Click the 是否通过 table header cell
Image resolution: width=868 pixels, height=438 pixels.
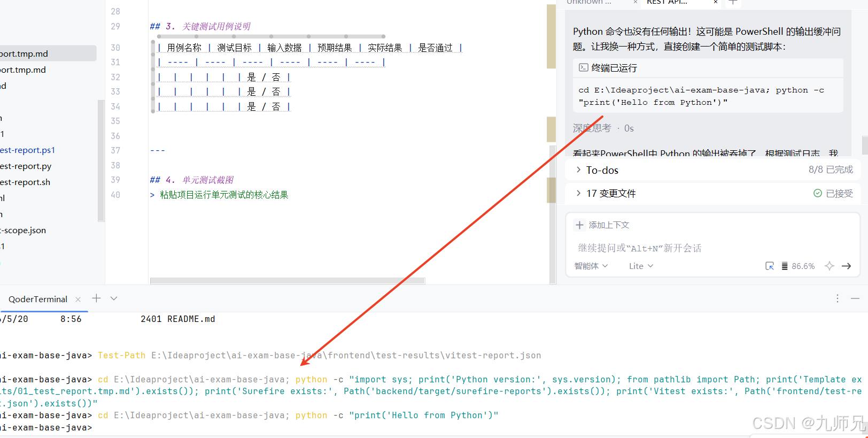[435, 48]
